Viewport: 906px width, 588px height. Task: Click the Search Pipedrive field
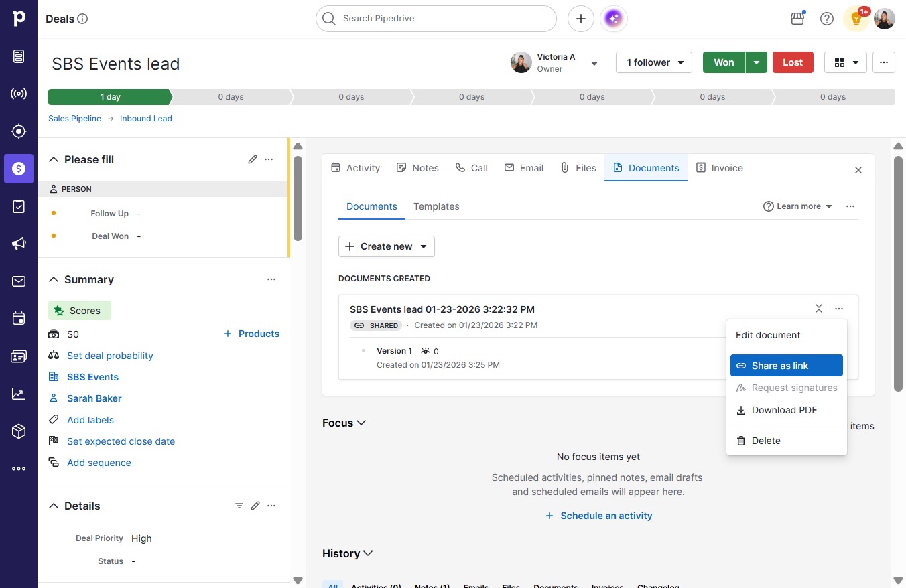pos(436,19)
